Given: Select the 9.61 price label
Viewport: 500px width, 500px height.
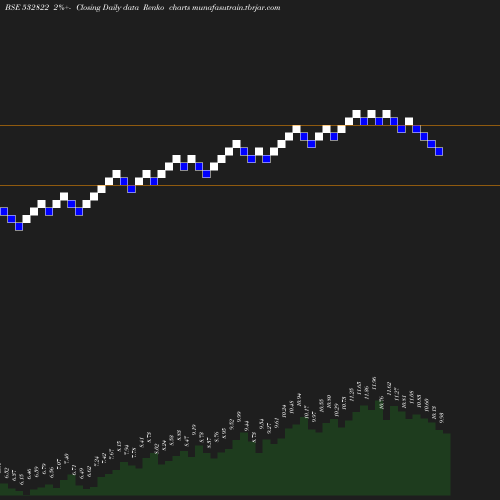Looking at the screenshot, I should [277, 423].
